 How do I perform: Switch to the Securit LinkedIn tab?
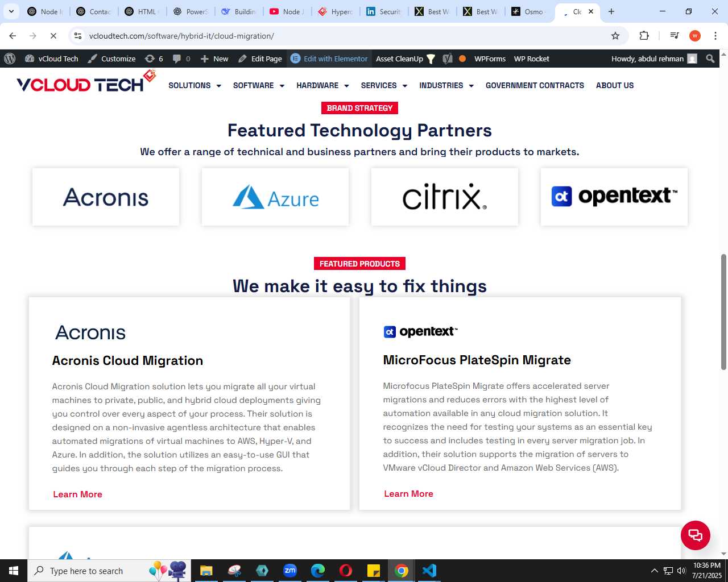384,11
